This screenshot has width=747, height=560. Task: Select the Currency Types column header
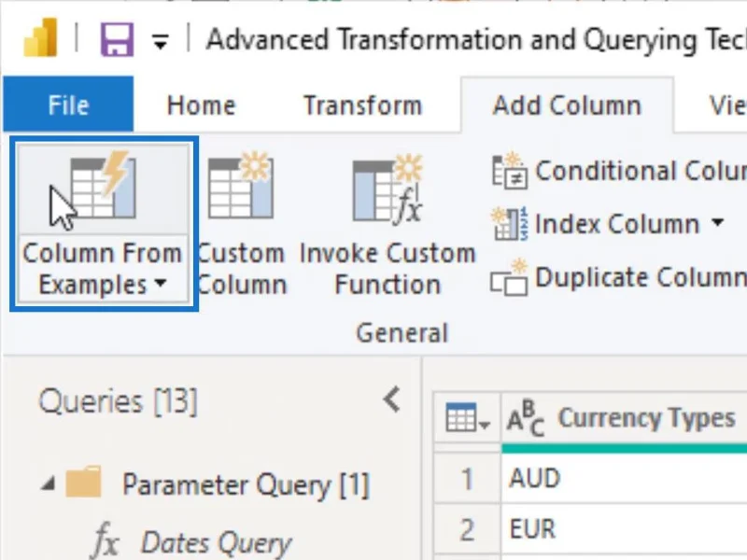[x=624, y=418]
